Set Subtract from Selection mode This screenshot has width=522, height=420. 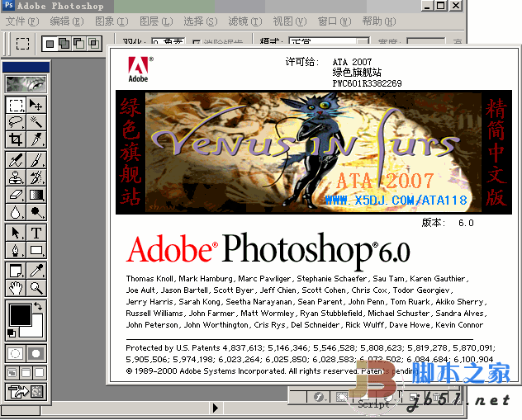[x=79, y=44]
